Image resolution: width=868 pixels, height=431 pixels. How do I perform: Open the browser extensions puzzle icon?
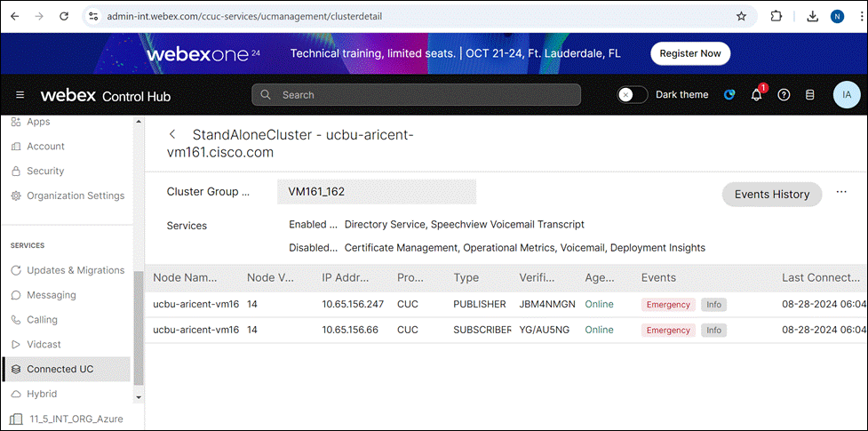(776, 17)
